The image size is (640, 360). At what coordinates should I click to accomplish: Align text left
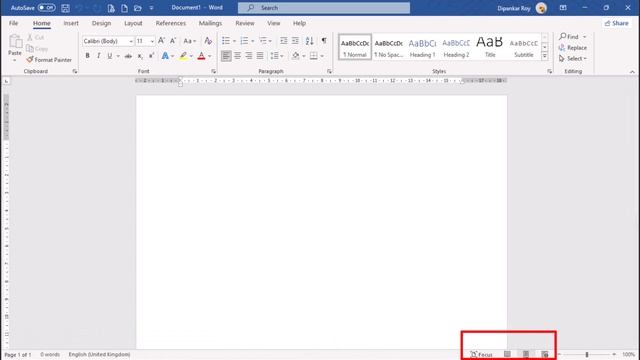tap(226, 56)
